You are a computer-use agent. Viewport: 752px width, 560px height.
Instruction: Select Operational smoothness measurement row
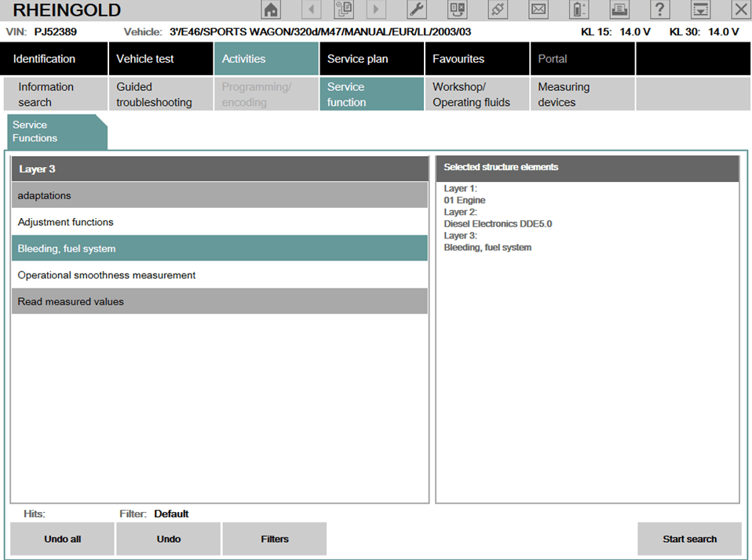click(220, 275)
